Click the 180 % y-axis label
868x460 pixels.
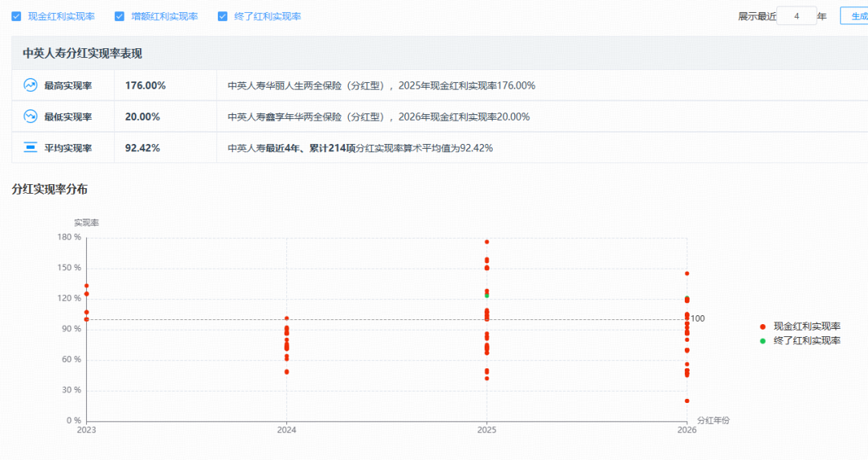[69, 237]
